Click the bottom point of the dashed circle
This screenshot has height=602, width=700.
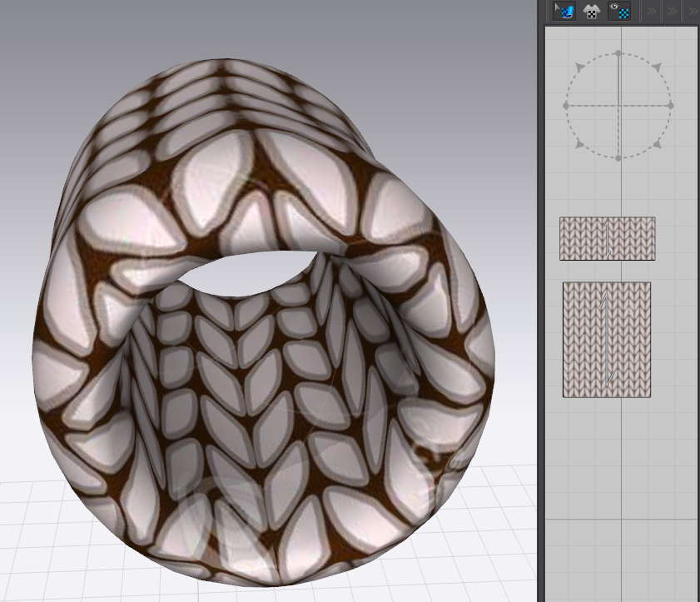tap(618, 158)
